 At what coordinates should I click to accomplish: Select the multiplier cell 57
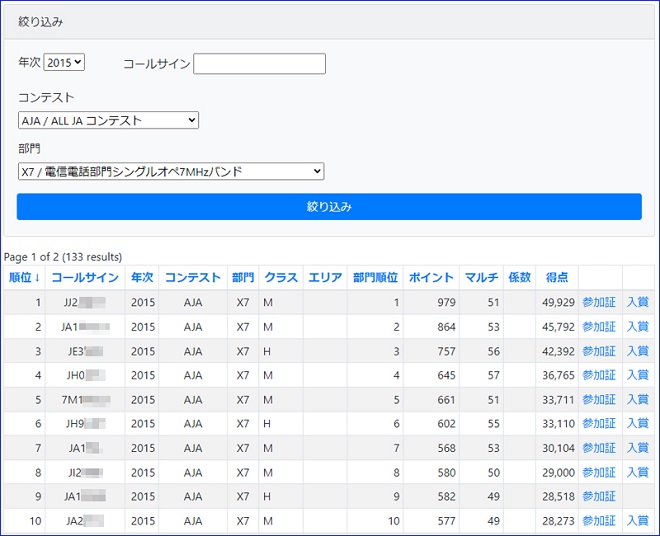(x=482, y=375)
